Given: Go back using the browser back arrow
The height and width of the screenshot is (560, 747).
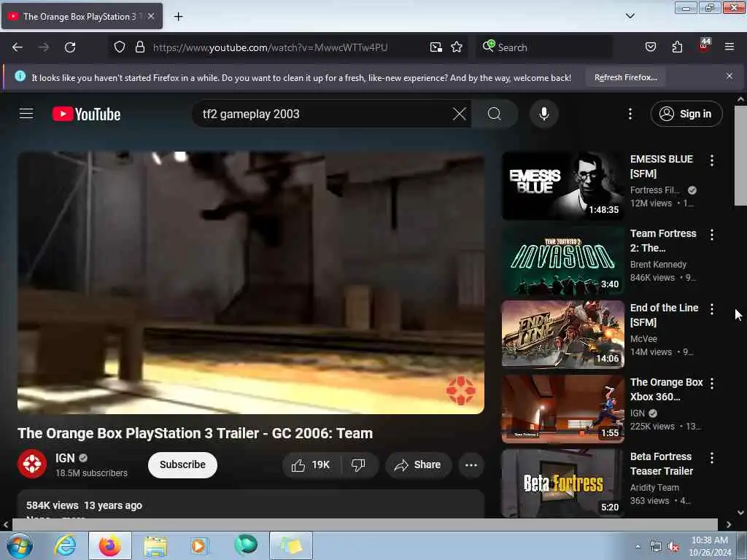Looking at the screenshot, I should pyautogui.click(x=18, y=47).
